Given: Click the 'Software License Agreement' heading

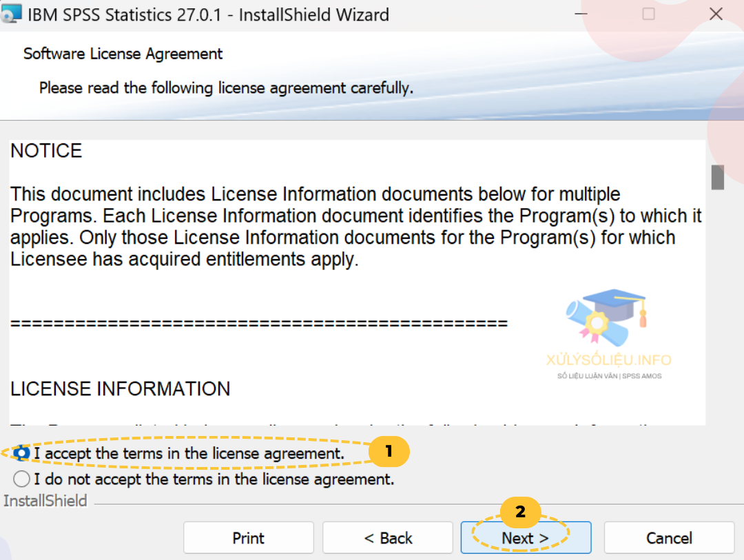Looking at the screenshot, I should pos(123,54).
